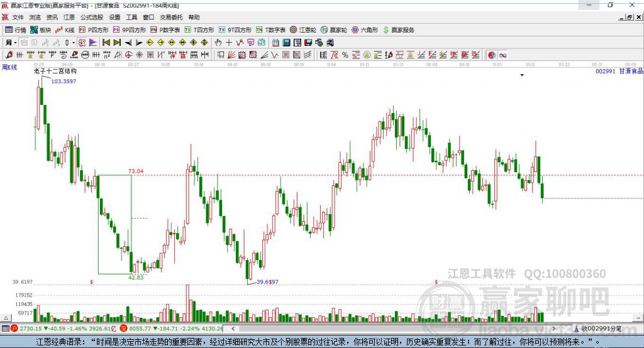644x348 pixels.
Task: Open the 江恩 menu
Action: 69,17
